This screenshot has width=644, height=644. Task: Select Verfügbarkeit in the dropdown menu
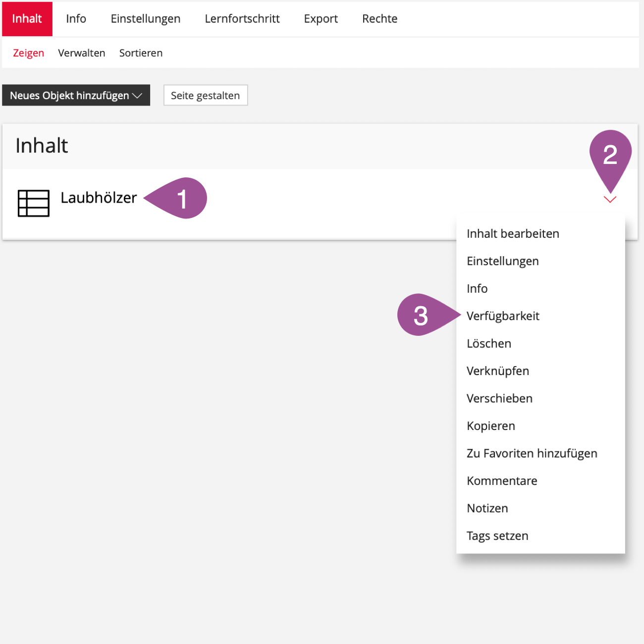coord(503,316)
